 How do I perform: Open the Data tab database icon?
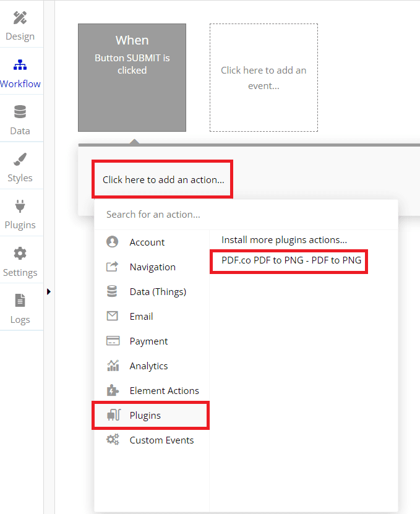point(20,112)
